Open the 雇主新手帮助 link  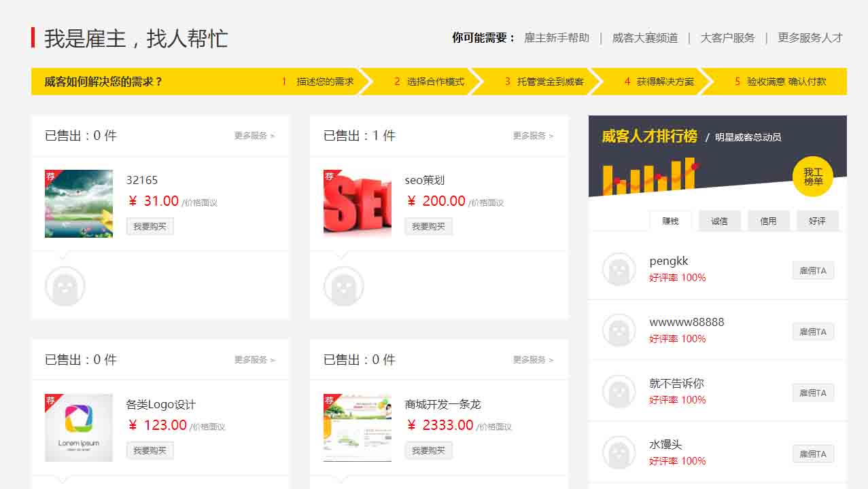557,38
